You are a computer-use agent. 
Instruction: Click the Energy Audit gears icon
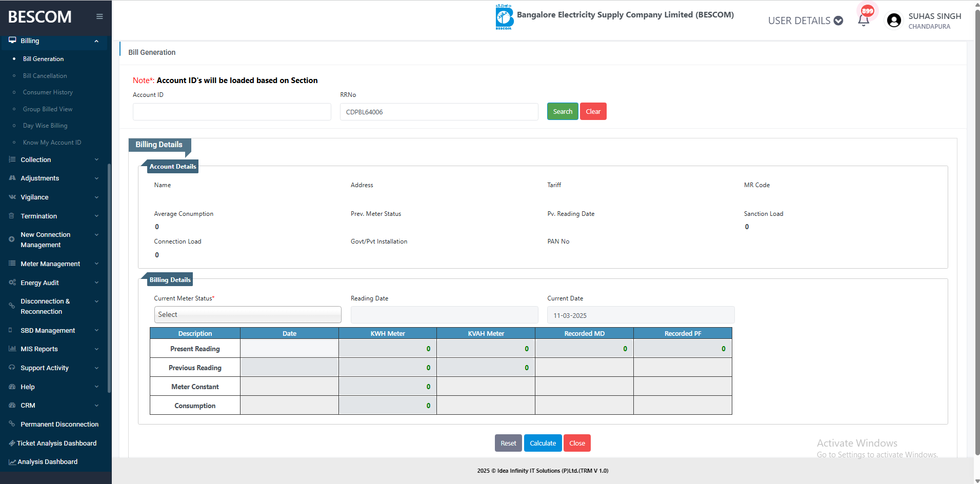point(12,283)
